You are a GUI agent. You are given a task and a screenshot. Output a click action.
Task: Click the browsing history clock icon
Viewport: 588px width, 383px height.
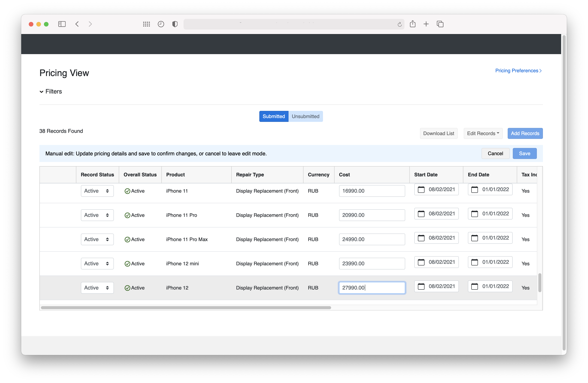click(161, 24)
